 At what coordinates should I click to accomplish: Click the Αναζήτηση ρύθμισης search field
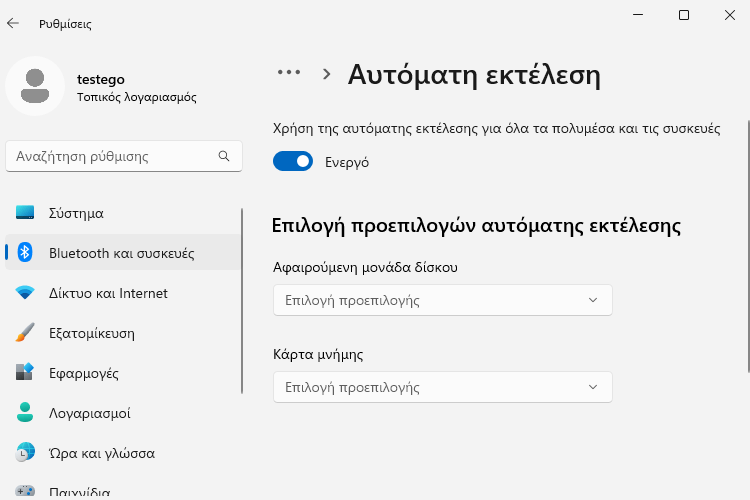[x=124, y=156]
